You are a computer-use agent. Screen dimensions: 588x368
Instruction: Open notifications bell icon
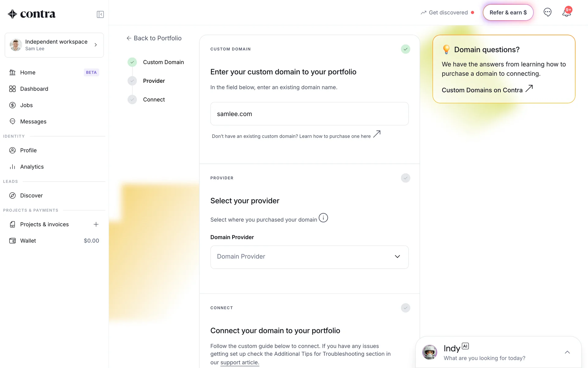click(567, 12)
